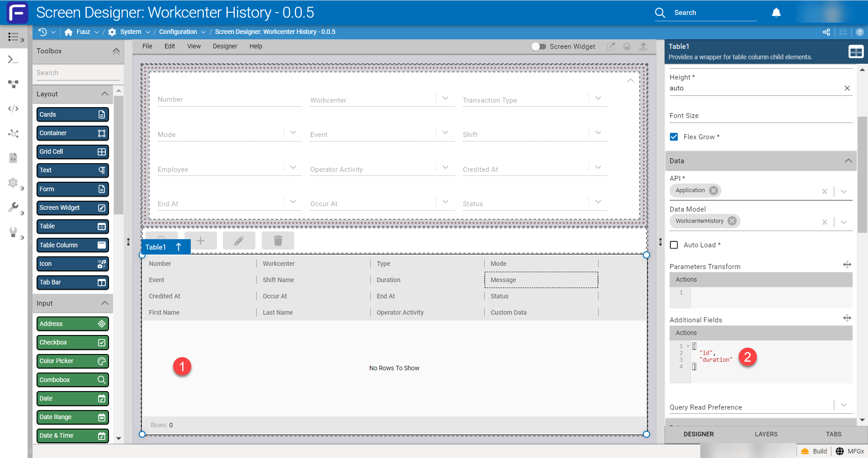The width and height of the screenshot is (868, 458).
Task: Remove the WorkcenterHistory chip
Action: pyautogui.click(x=732, y=221)
